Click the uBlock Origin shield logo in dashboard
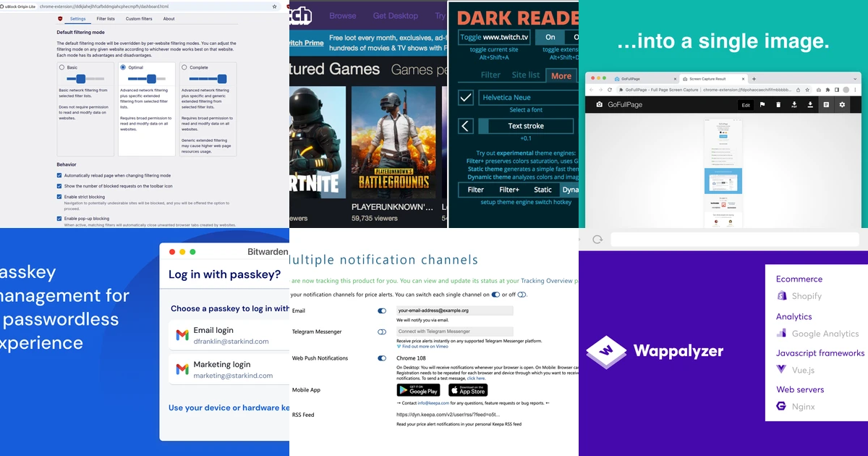The image size is (868, 456). (60, 19)
